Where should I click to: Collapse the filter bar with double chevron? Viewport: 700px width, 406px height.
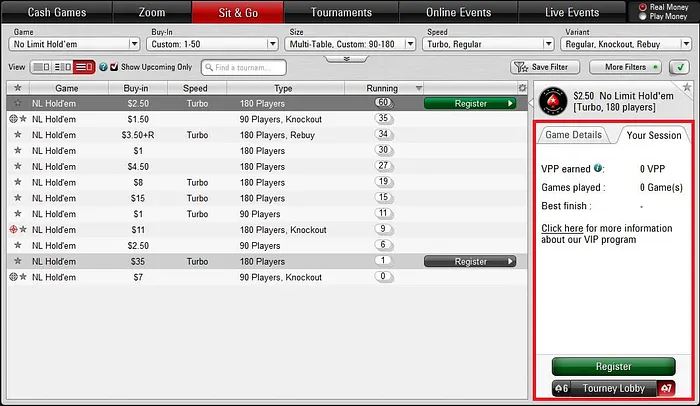coord(346,59)
